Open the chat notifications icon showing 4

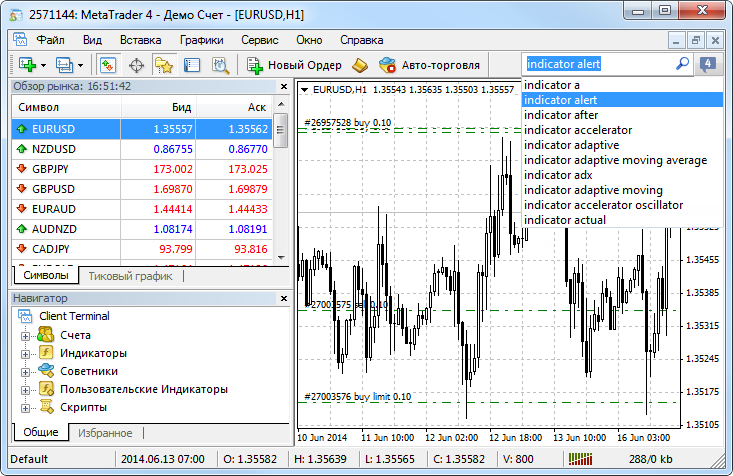(x=708, y=64)
